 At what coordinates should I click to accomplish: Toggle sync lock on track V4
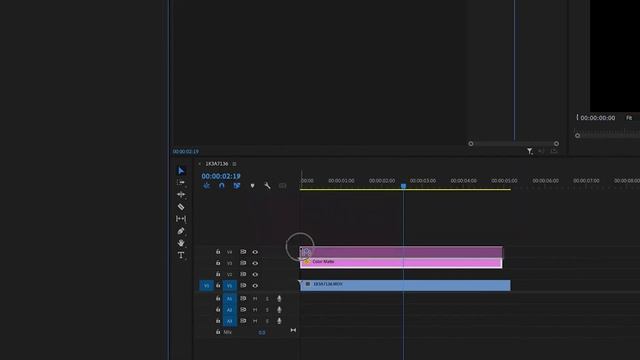click(x=243, y=252)
